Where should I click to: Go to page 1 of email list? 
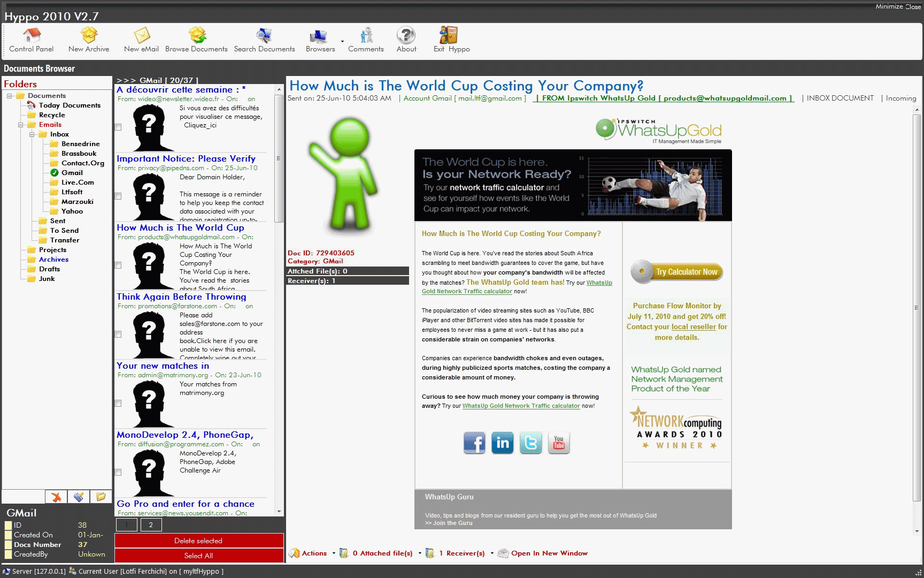(x=126, y=524)
